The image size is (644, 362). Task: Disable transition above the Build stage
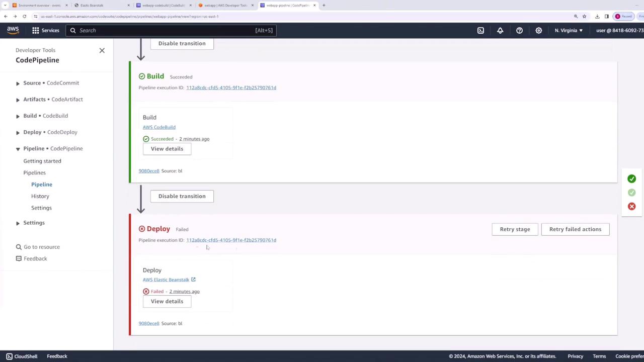[x=182, y=43]
